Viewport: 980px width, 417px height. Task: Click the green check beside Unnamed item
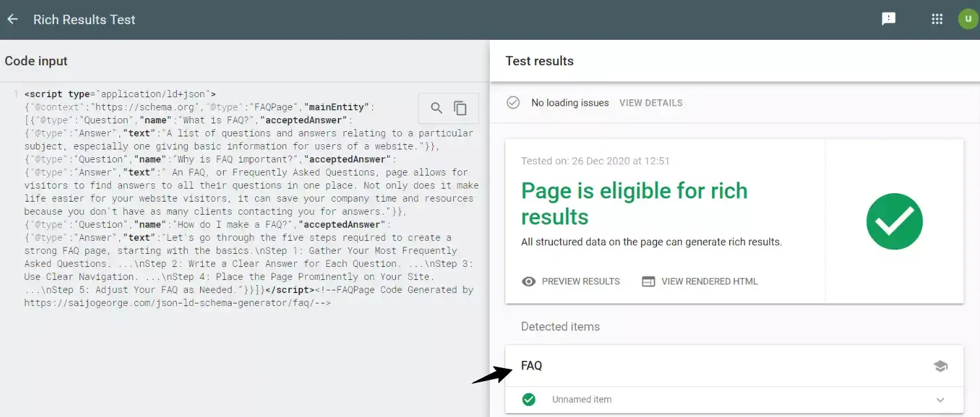pos(529,399)
